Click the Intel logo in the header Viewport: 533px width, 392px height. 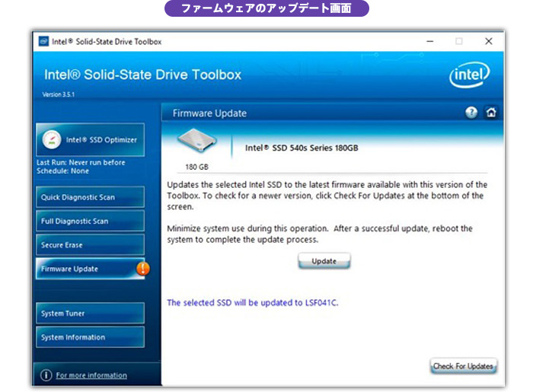(470, 75)
